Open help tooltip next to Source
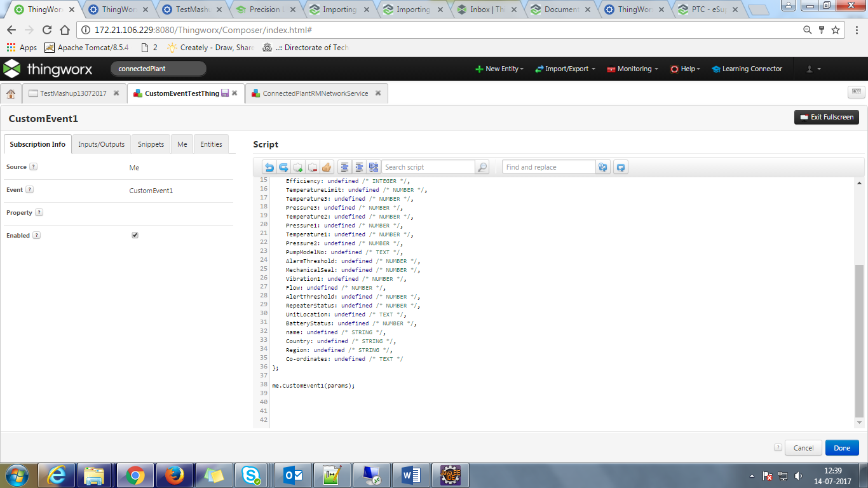The width and height of the screenshot is (868, 488). click(33, 167)
